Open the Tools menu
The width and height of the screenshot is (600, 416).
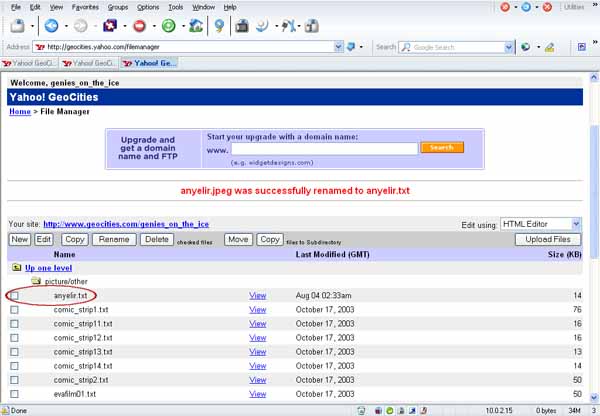tap(175, 7)
